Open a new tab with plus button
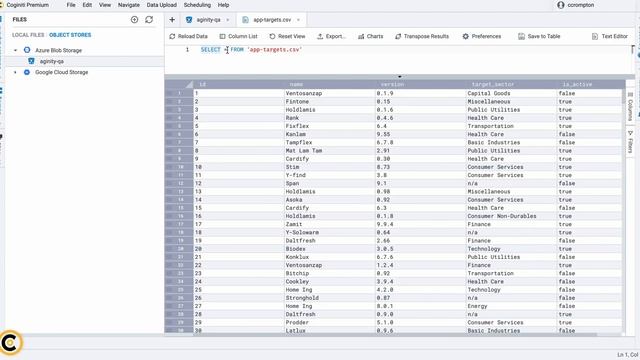640x360 pixels. tap(172, 20)
